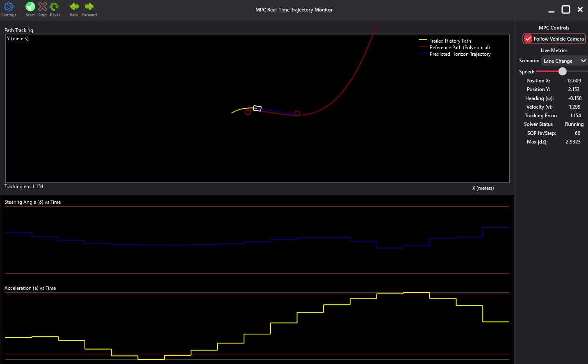Click the red circle behind the vehicle
The image size is (588, 364).
point(248,112)
